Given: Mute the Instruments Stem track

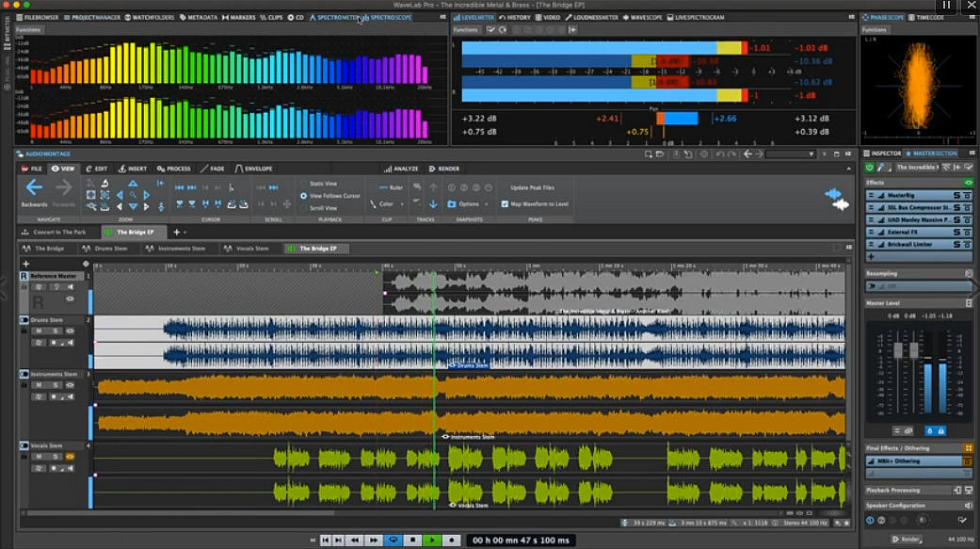Looking at the screenshot, I should pyautogui.click(x=39, y=385).
